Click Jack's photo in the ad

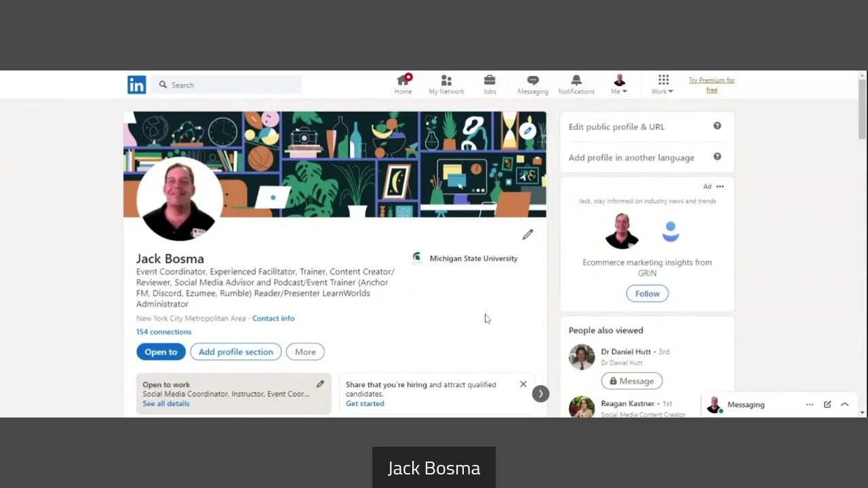(x=622, y=231)
